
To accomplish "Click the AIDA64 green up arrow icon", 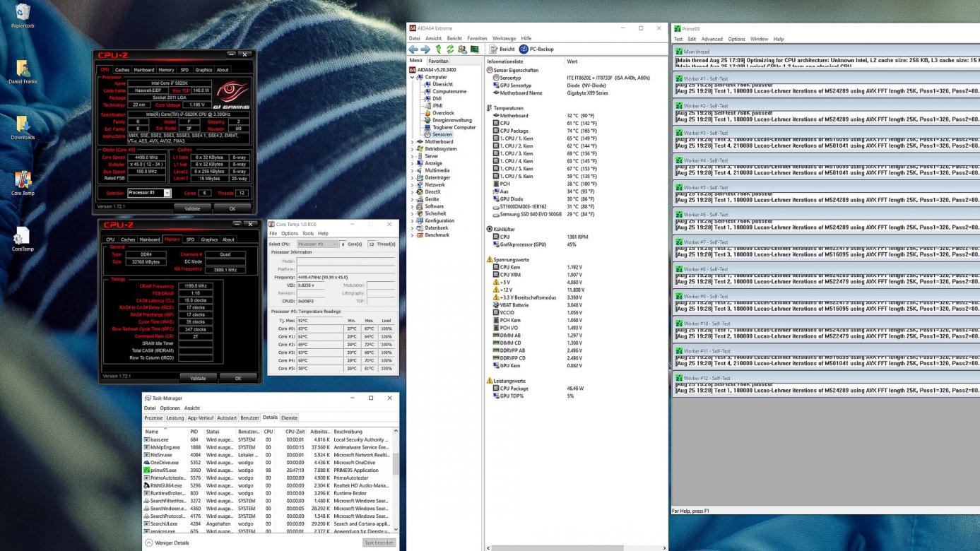I will click(x=438, y=49).
